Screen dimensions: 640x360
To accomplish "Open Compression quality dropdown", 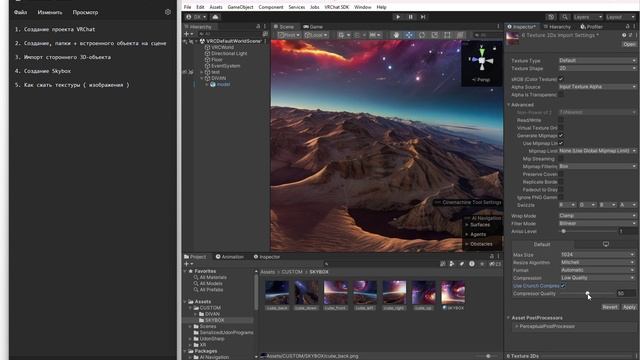I will point(598,278).
